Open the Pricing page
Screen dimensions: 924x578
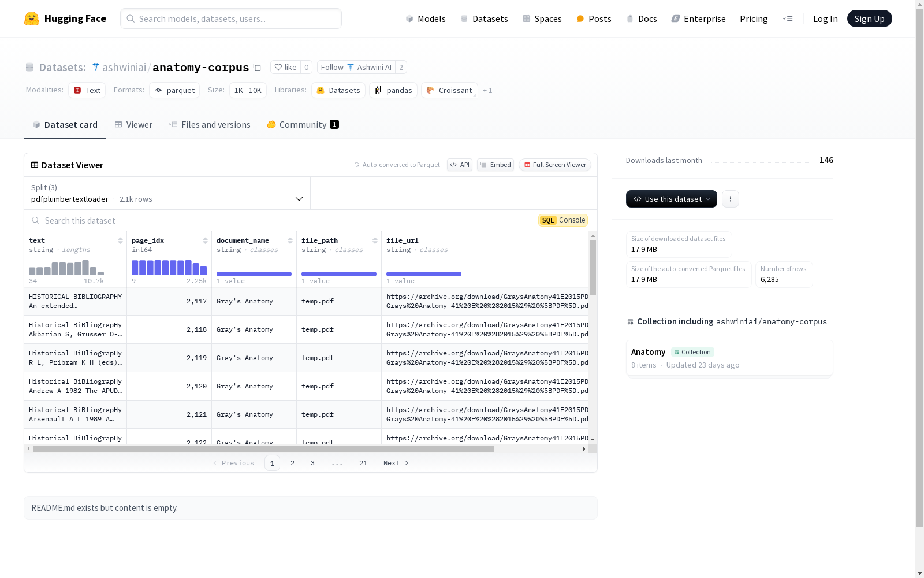[x=754, y=18]
